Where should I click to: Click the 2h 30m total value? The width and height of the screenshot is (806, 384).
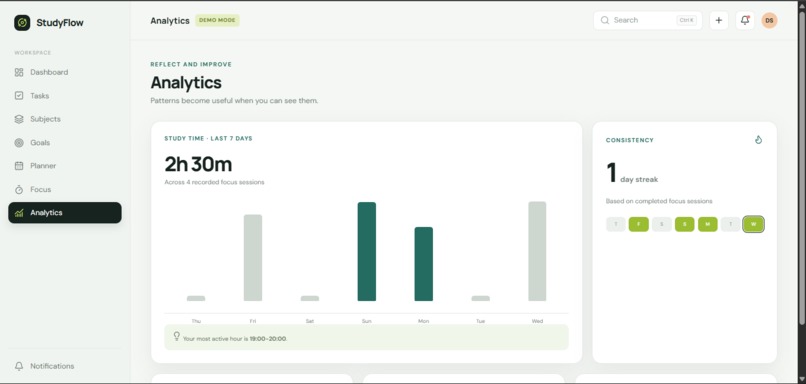(x=198, y=164)
